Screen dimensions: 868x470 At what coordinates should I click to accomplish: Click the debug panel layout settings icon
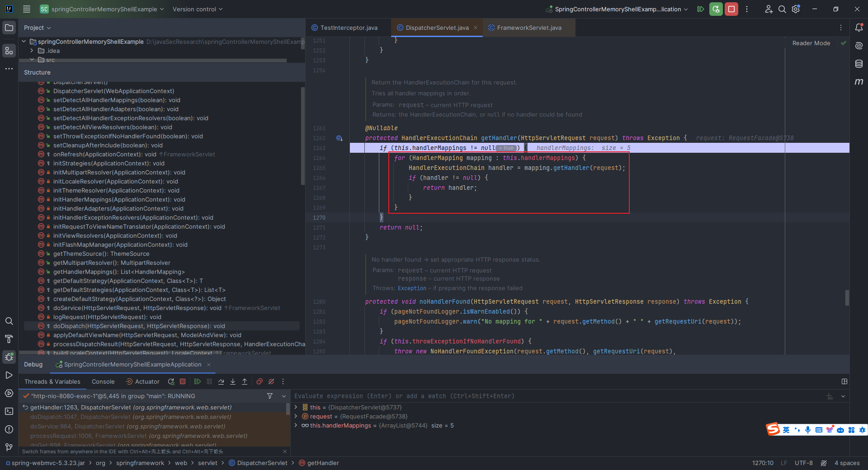point(844,381)
